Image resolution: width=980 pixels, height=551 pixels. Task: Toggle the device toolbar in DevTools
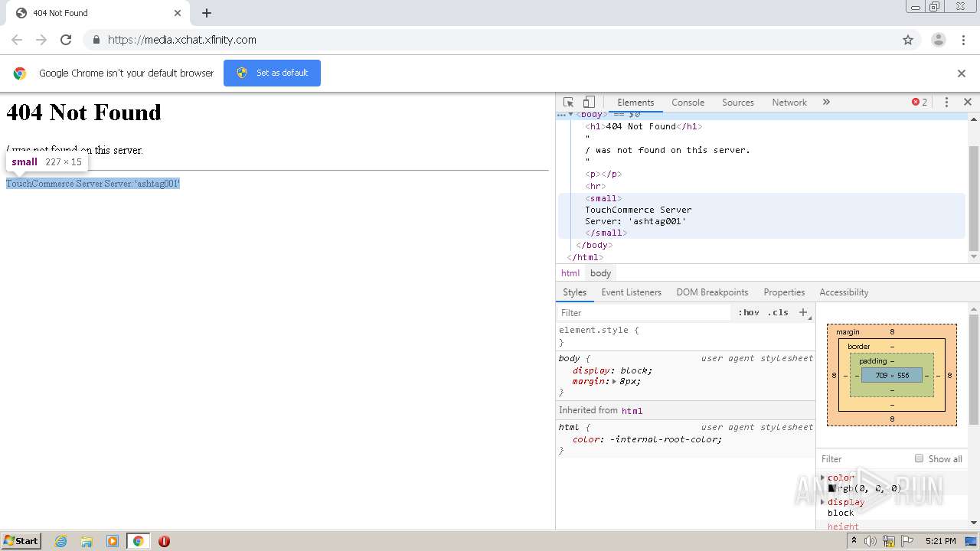click(x=589, y=103)
